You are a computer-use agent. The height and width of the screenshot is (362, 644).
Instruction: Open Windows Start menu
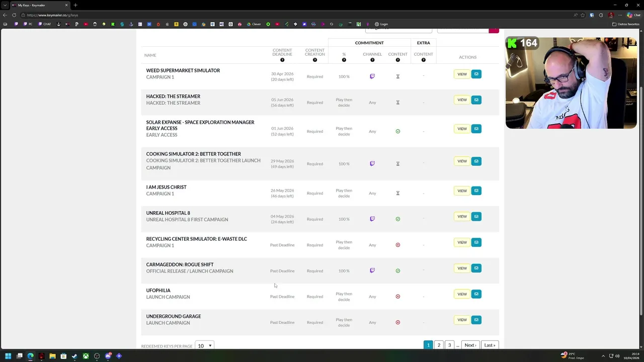coord(8,356)
